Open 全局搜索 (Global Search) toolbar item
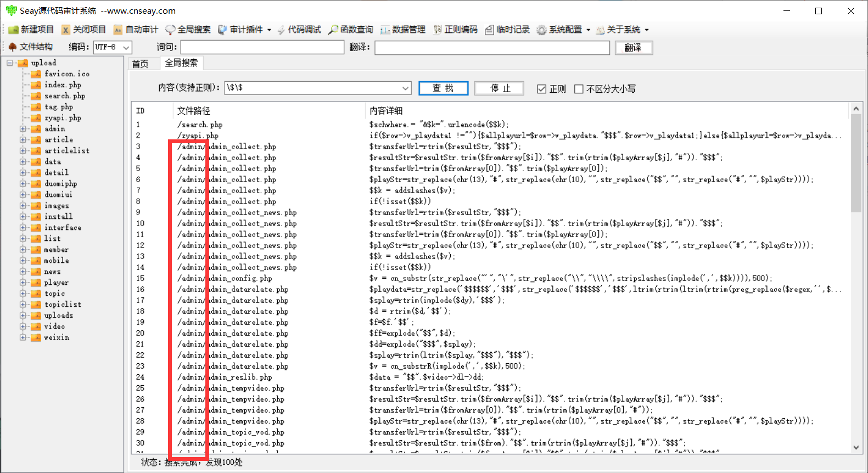 pyautogui.click(x=188, y=30)
